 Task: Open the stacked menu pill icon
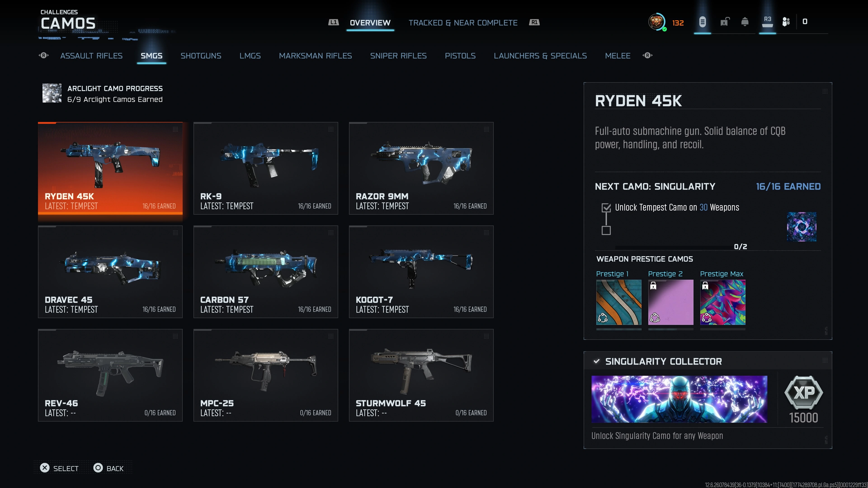702,22
